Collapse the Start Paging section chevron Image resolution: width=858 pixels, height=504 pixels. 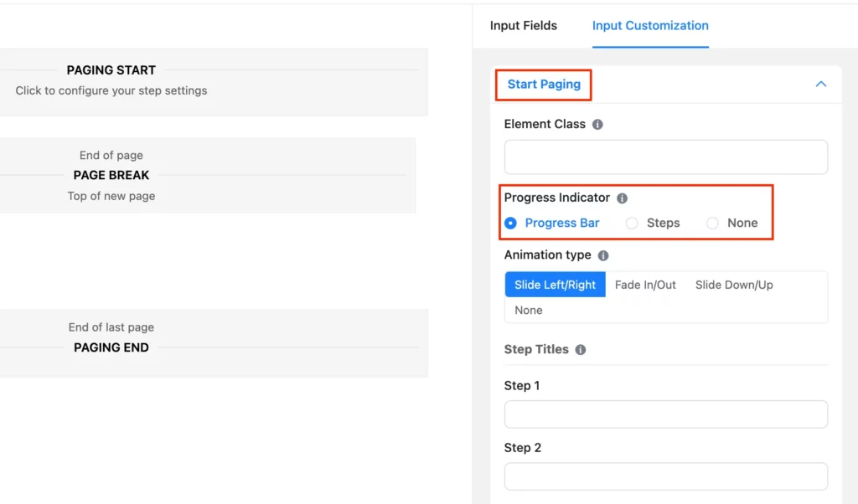[x=821, y=85]
